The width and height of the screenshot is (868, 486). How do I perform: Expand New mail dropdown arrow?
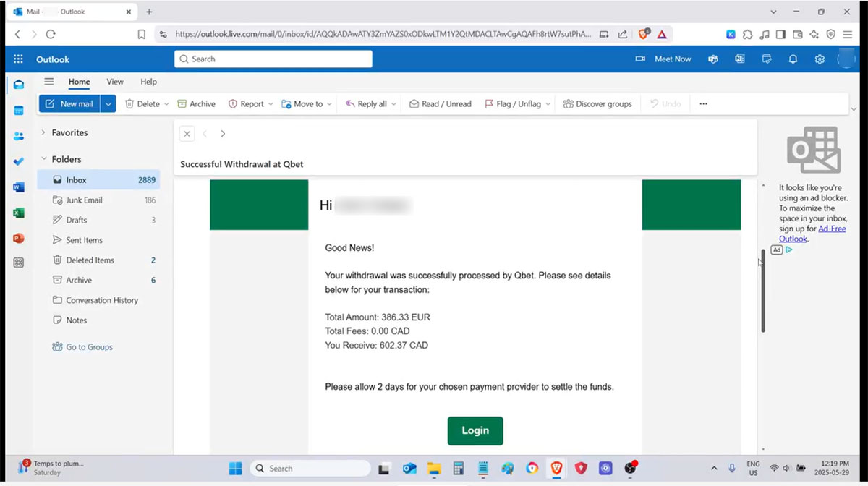pos(109,104)
